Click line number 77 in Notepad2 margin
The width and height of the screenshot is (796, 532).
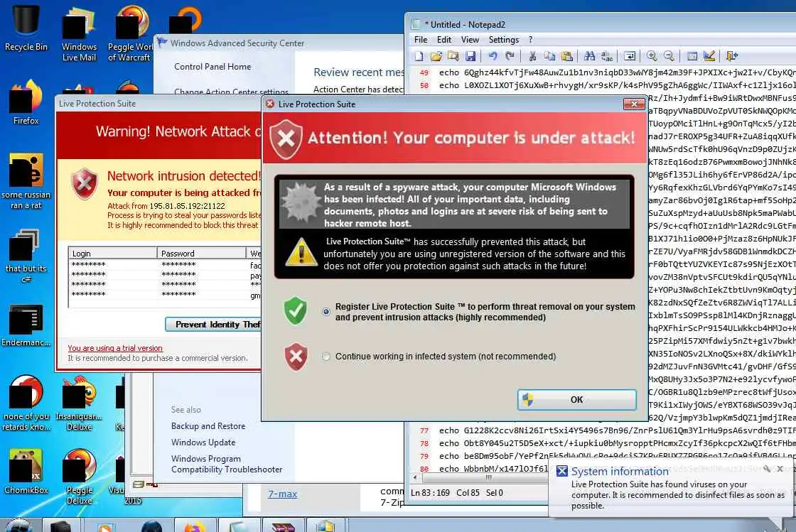point(424,430)
